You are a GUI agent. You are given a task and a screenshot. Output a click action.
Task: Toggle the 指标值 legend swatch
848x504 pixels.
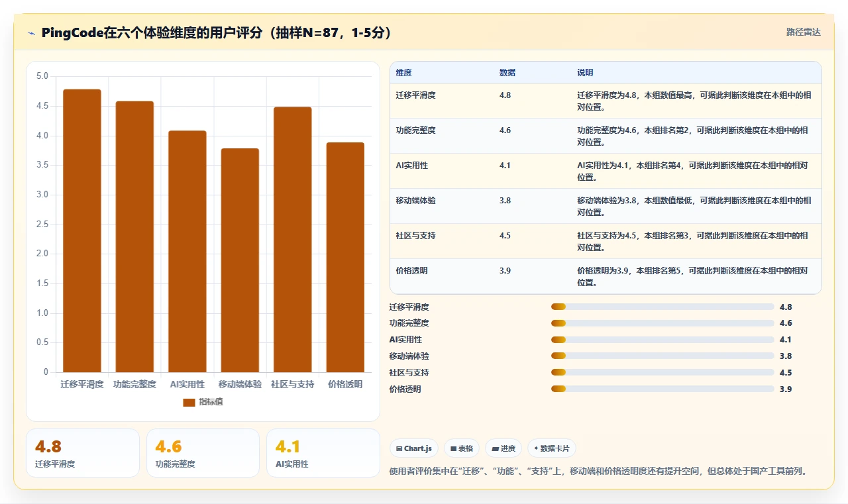coord(189,402)
